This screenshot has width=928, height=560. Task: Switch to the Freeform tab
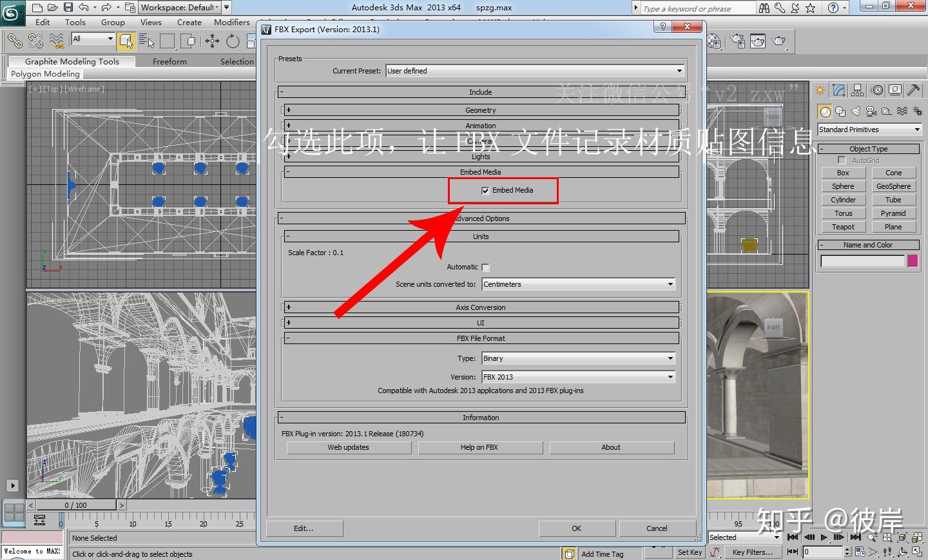click(x=169, y=61)
